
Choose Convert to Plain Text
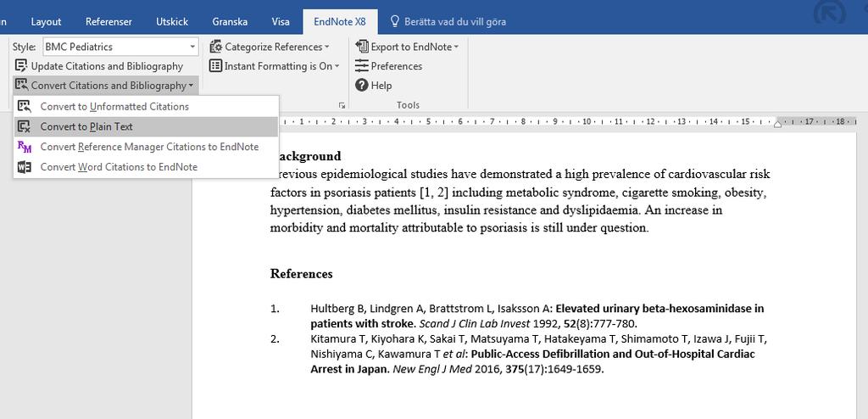(x=146, y=126)
